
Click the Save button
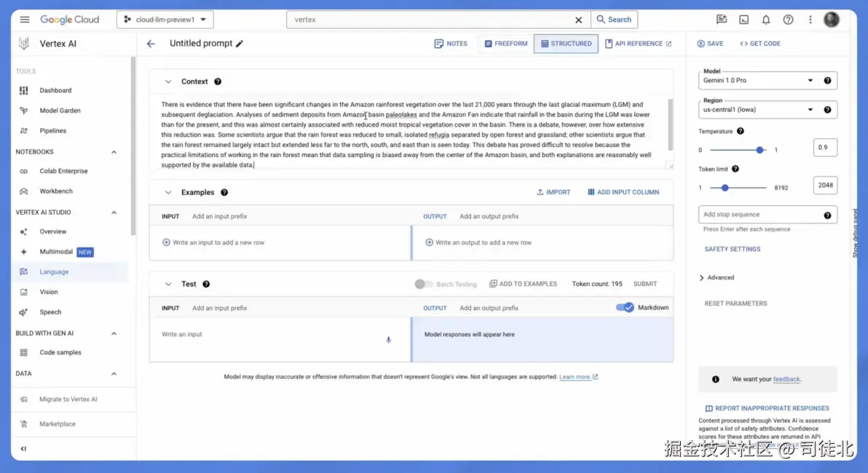[x=710, y=44]
